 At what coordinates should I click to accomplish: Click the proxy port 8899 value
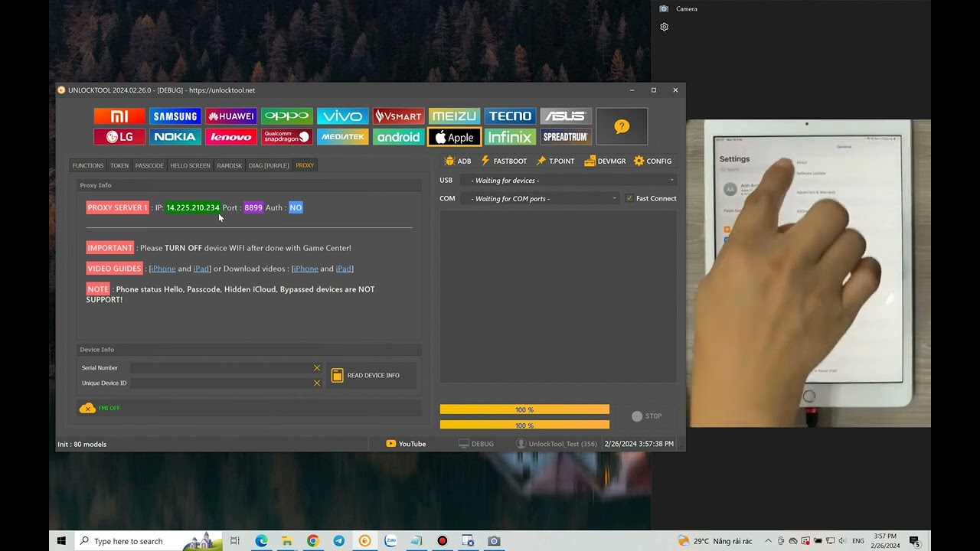click(x=253, y=208)
